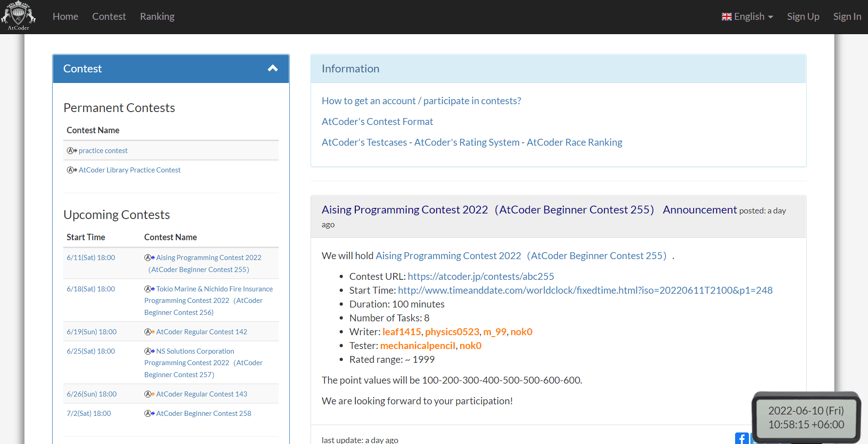Open tester mechanicalpencil's profile

pos(418,346)
